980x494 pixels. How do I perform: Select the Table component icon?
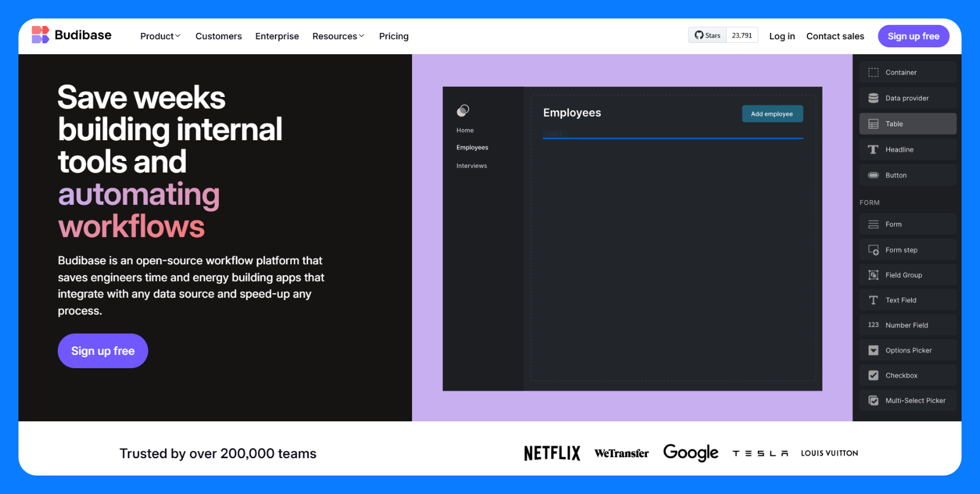[x=873, y=124]
